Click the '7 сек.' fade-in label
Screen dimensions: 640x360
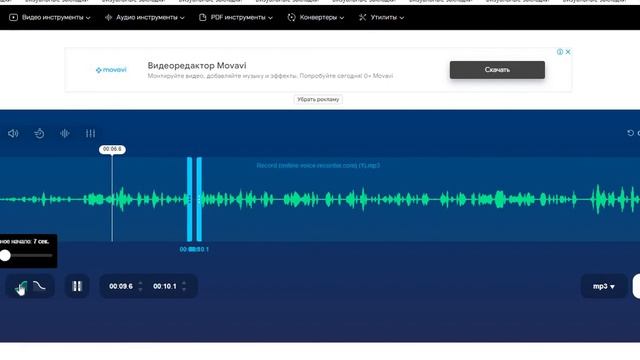pos(41,242)
